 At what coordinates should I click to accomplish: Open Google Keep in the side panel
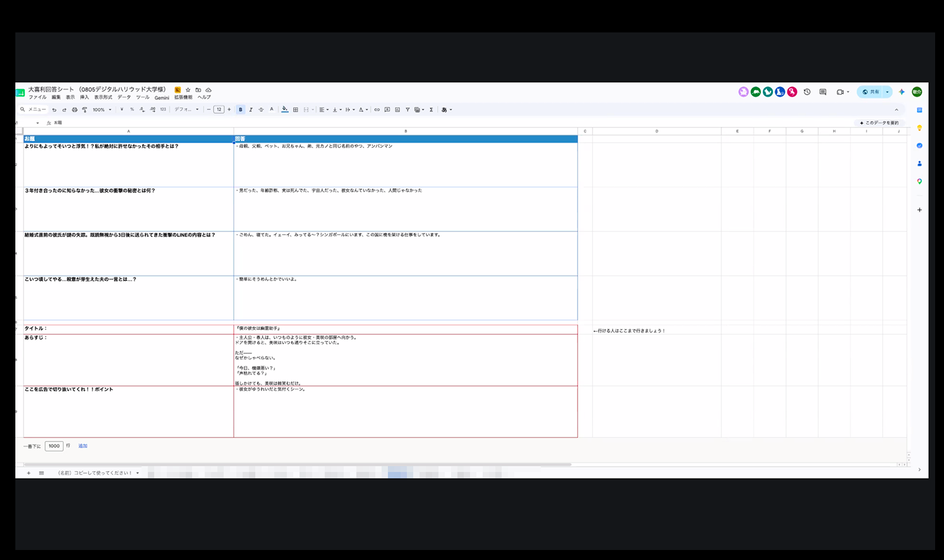pos(919,128)
